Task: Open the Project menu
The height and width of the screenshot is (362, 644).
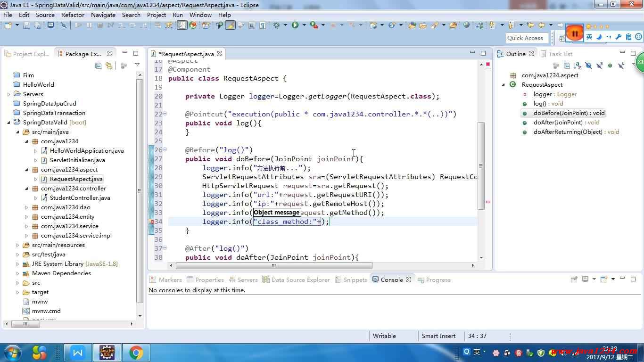Action: click(157, 15)
